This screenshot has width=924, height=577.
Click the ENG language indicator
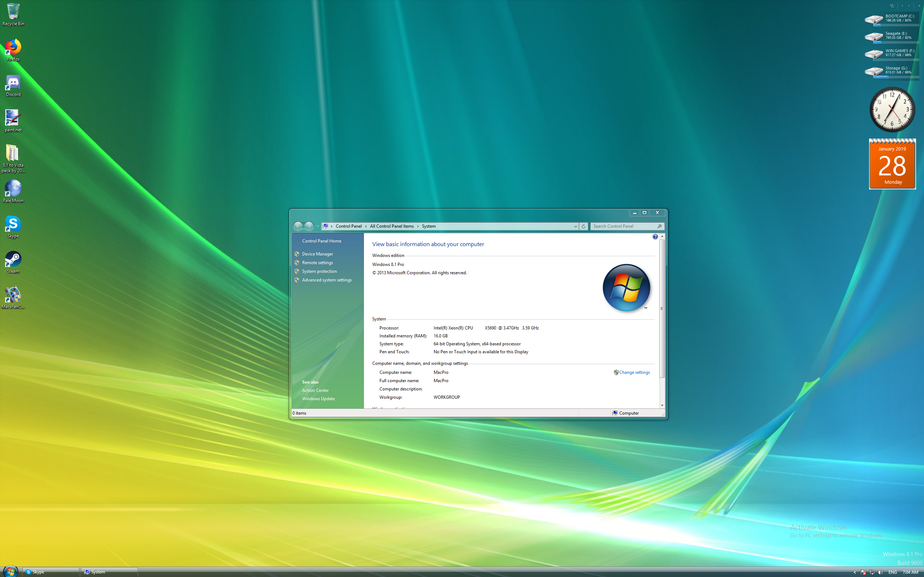coord(893,572)
